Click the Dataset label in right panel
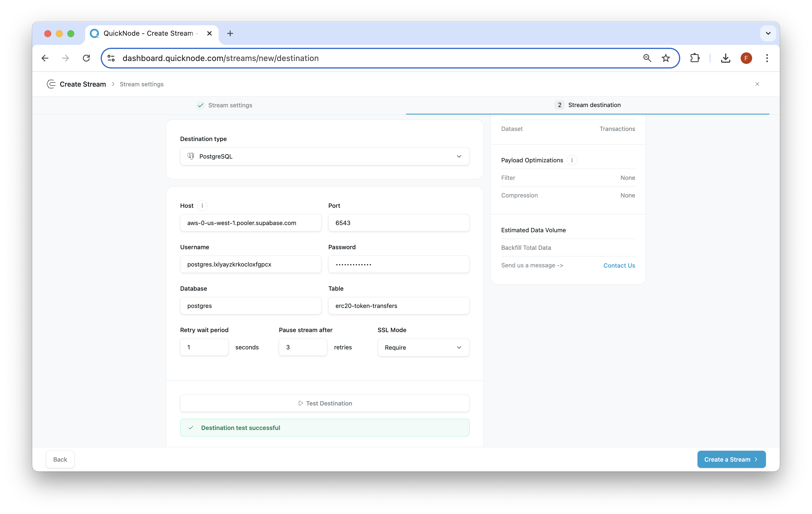This screenshot has width=812, height=514. [x=512, y=128]
